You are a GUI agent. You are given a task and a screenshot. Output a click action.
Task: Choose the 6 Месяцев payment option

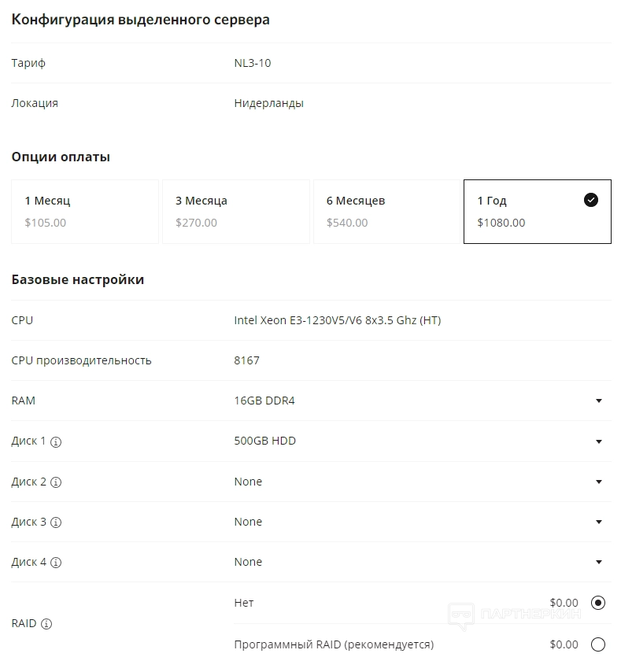pos(386,212)
